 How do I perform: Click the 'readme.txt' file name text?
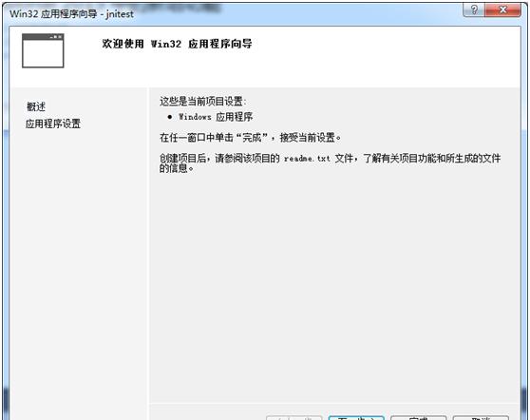(307, 159)
